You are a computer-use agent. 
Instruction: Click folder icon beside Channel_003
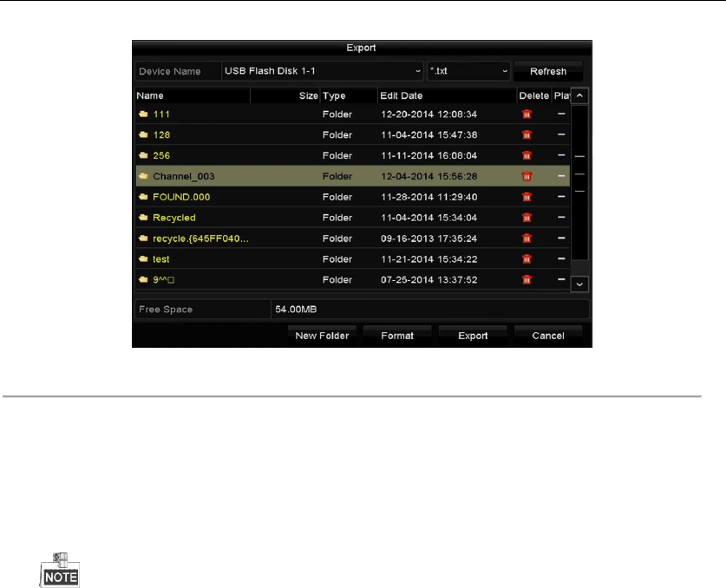[143, 176]
